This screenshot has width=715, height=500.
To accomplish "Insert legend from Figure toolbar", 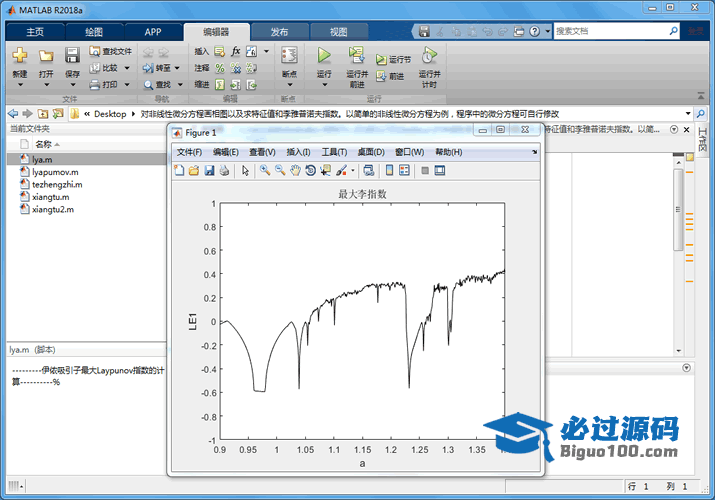I will pyautogui.click(x=404, y=170).
